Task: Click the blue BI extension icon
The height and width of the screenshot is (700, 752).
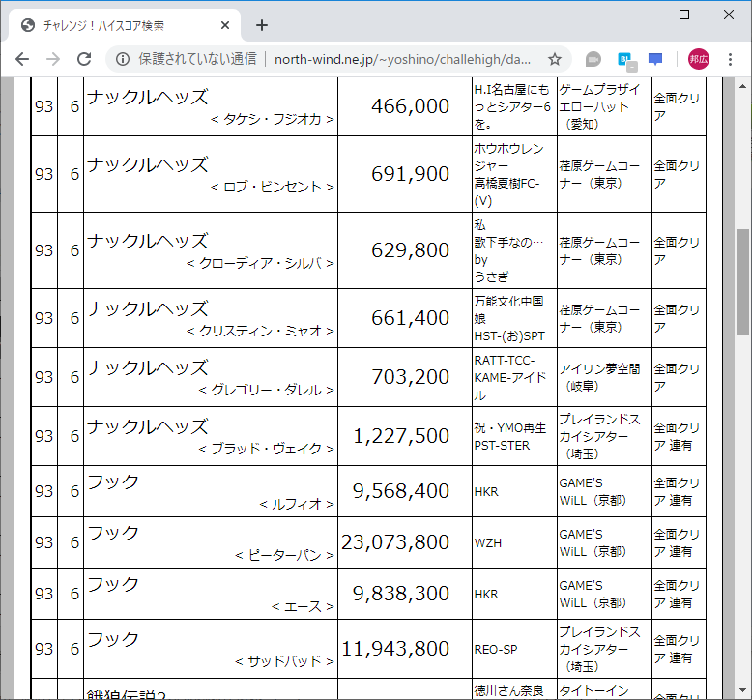Action: (626, 61)
